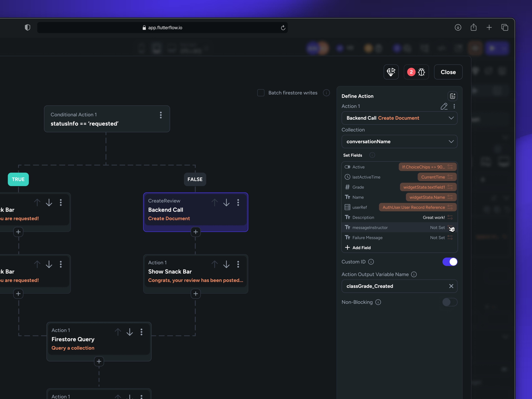Click the Close button
The width and height of the screenshot is (532, 399).
[x=448, y=72]
